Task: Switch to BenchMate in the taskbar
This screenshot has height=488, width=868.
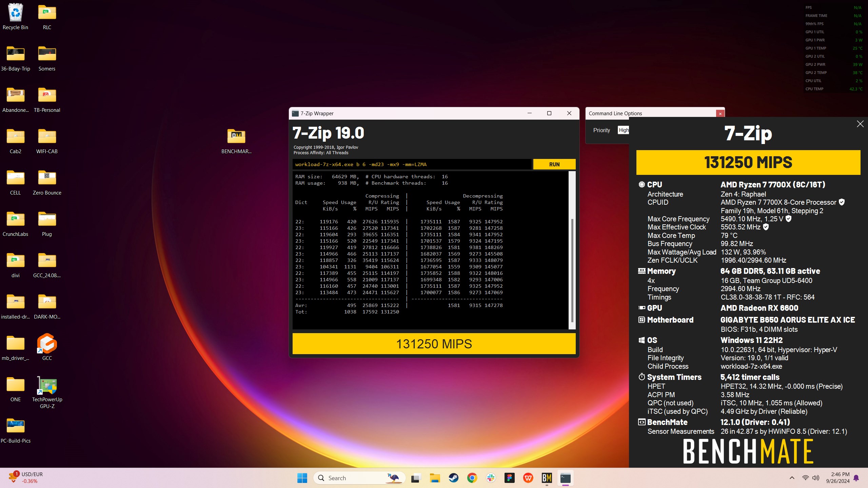Action: coord(547,478)
